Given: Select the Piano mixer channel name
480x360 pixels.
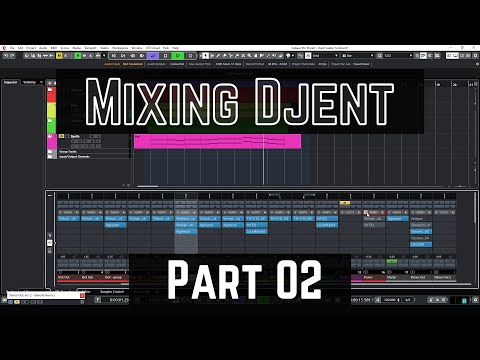Looking at the screenshot, I should [368, 277].
